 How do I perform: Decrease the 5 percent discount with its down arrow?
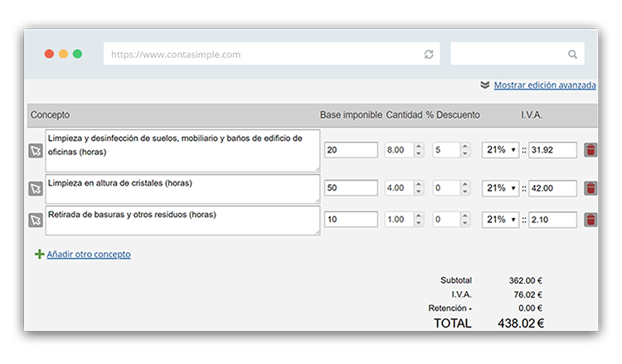click(465, 153)
